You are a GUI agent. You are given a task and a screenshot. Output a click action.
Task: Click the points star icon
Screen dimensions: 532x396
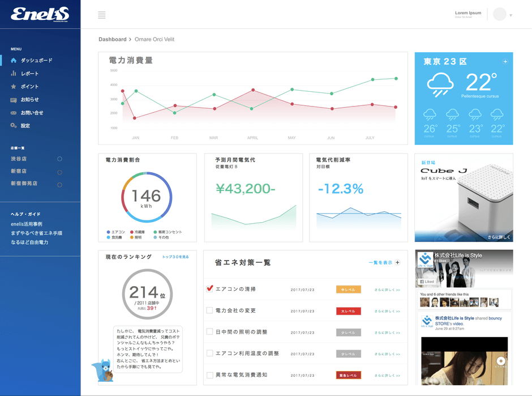pyautogui.click(x=14, y=87)
